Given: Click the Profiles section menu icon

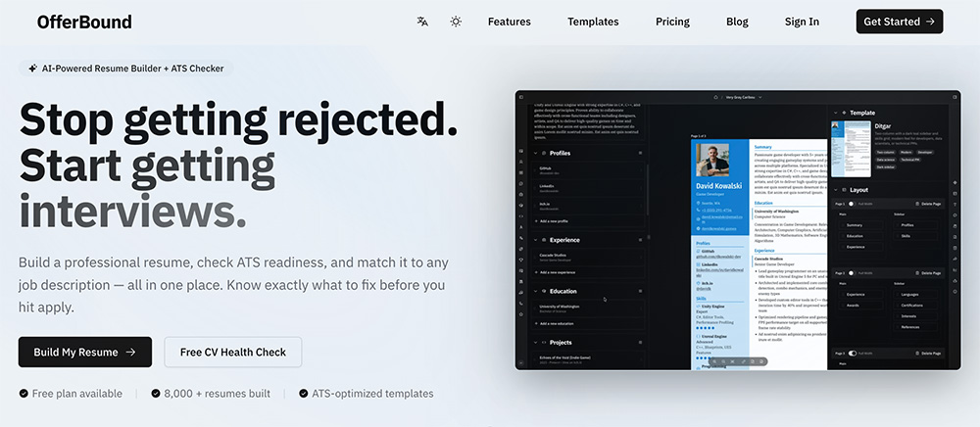Looking at the screenshot, I should 640,153.
